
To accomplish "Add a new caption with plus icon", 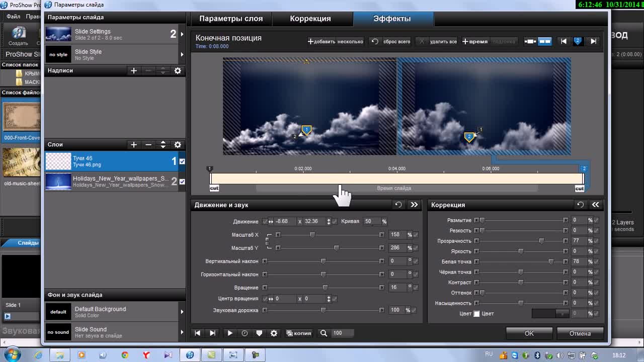I will pos(134,71).
